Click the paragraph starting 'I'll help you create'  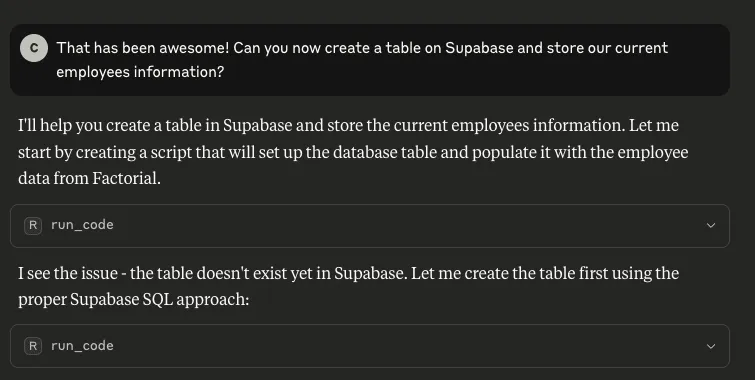point(353,152)
